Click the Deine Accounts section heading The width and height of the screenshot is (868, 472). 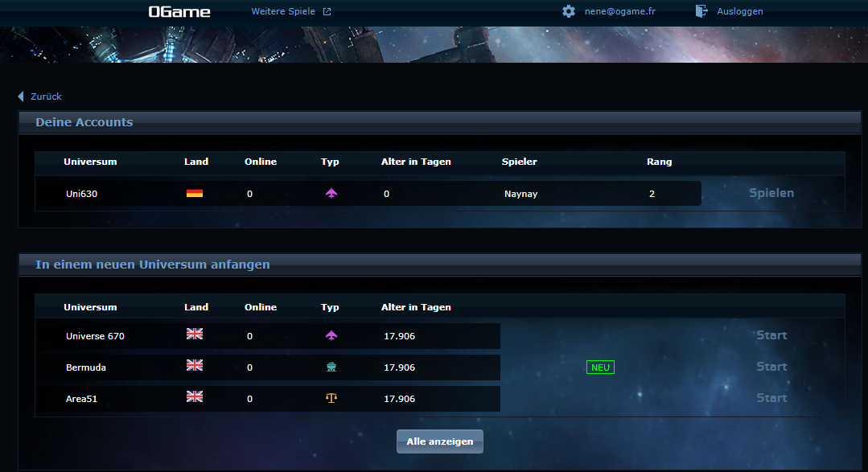pyautogui.click(x=84, y=122)
